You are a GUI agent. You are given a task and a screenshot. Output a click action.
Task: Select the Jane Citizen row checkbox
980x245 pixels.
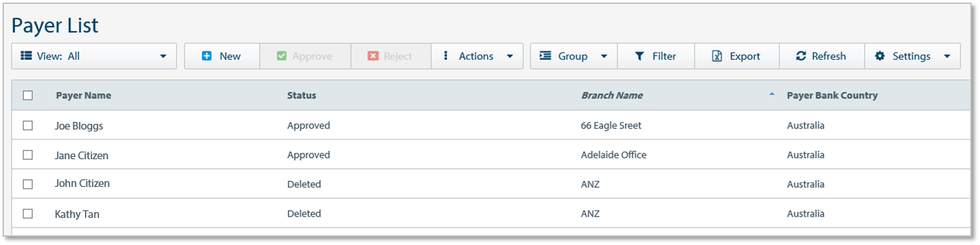(28, 155)
